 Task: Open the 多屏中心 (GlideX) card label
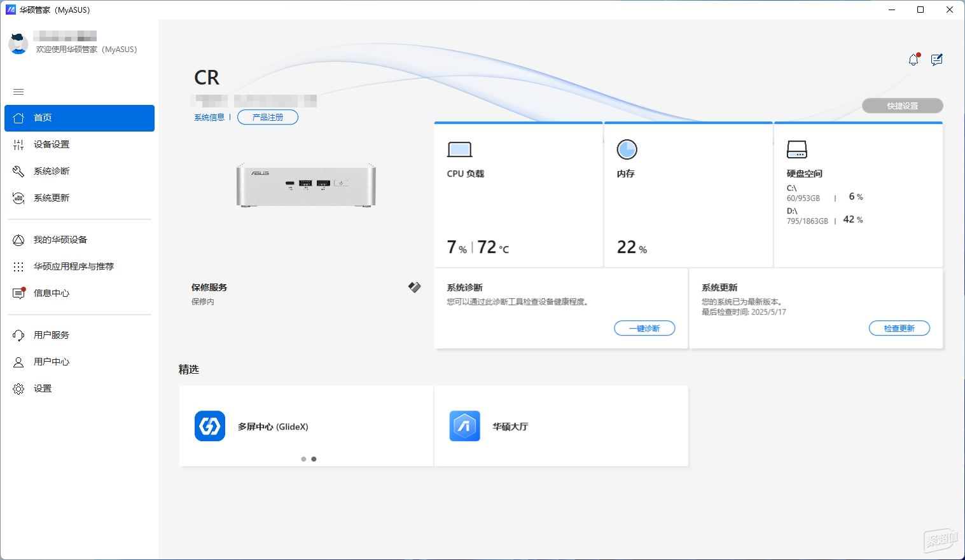click(x=273, y=427)
